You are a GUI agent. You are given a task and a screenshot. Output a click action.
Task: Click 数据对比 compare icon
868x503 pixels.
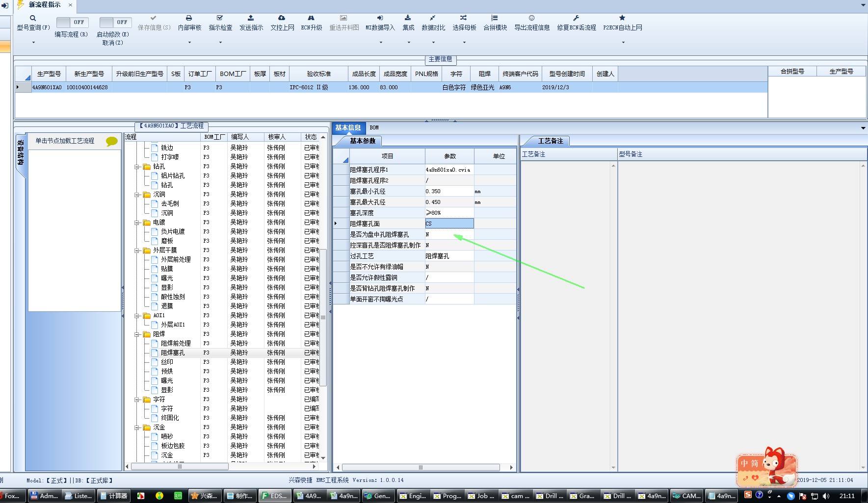pyautogui.click(x=433, y=18)
